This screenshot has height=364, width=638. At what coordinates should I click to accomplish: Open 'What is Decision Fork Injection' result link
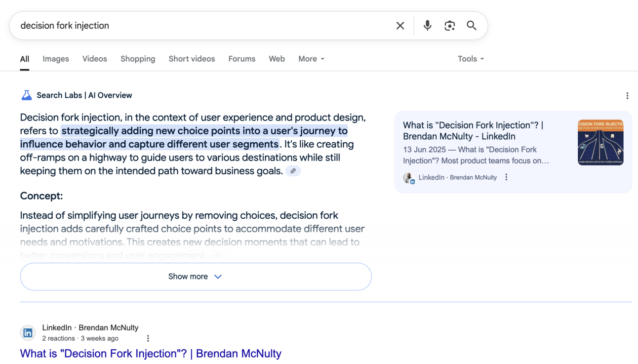pyautogui.click(x=151, y=354)
